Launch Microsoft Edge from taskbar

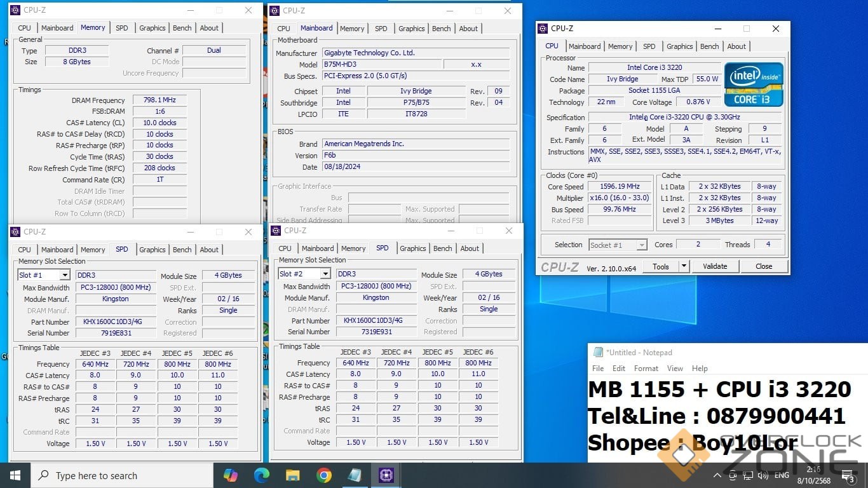(x=261, y=475)
